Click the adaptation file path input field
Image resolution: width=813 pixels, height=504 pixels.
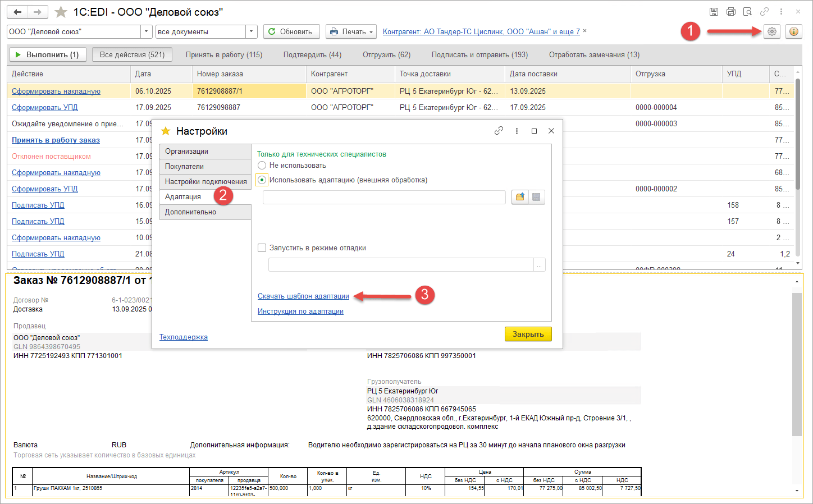pos(384,197)
